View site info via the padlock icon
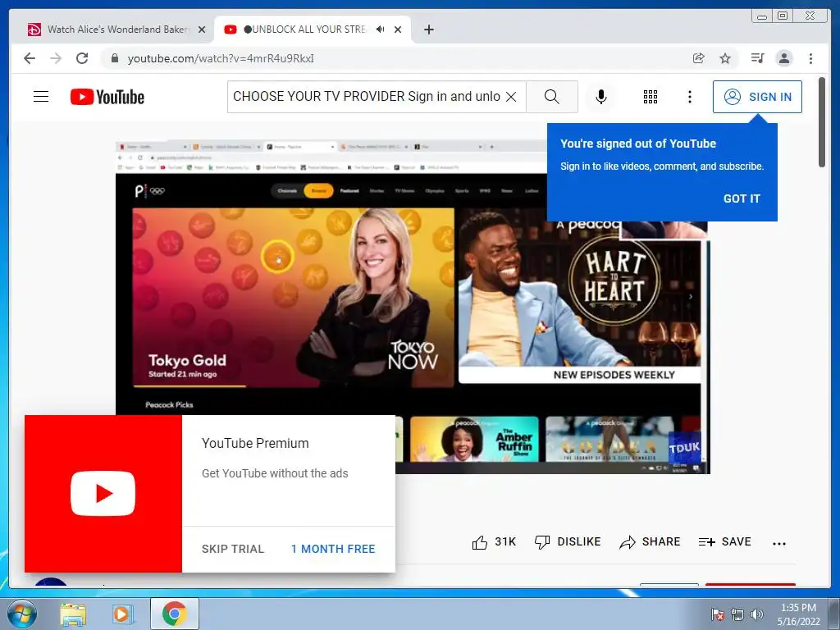The height and width of the screenshot is (630, 840). coord(114,58)
